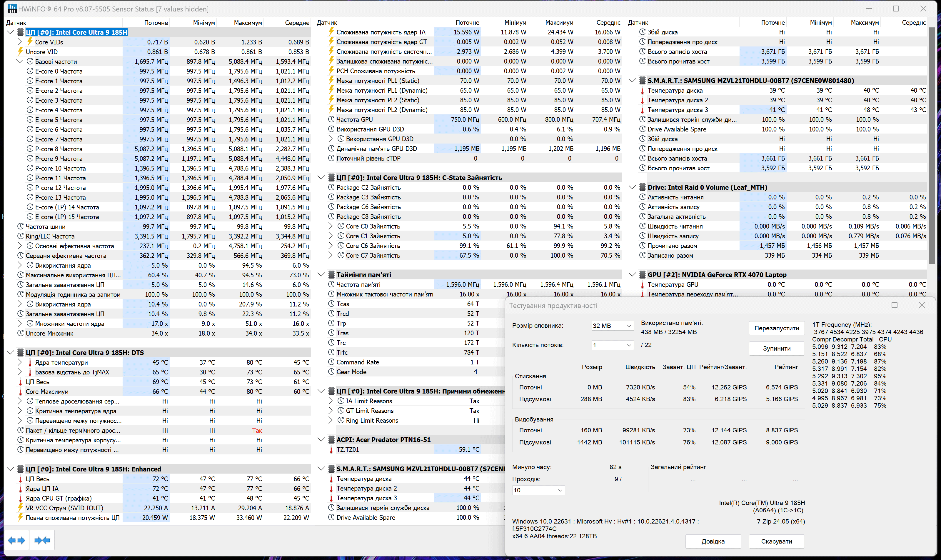Click the clock icon beside Частота шини
Screen dimensions: 941x560
[21, 226]
